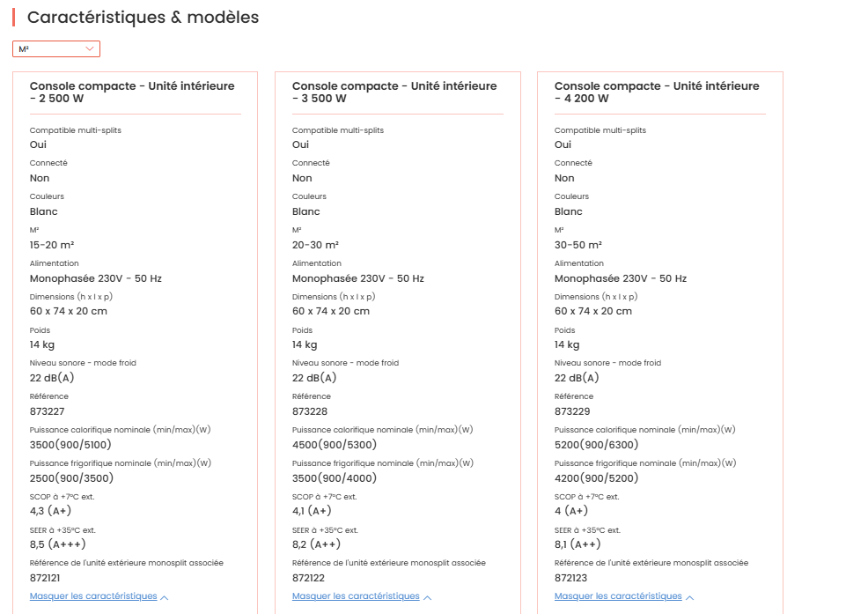
Task: Click the chevron arrow in the M² dropdown
Action: tap(90, 49)
